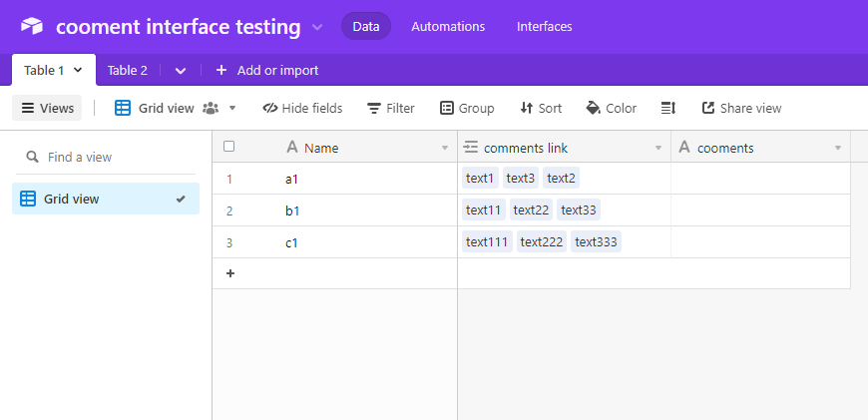Open the comments link column dropdown
Viewport: 868px width, 420px height.
pyautogui.click(x=658, y=148)
